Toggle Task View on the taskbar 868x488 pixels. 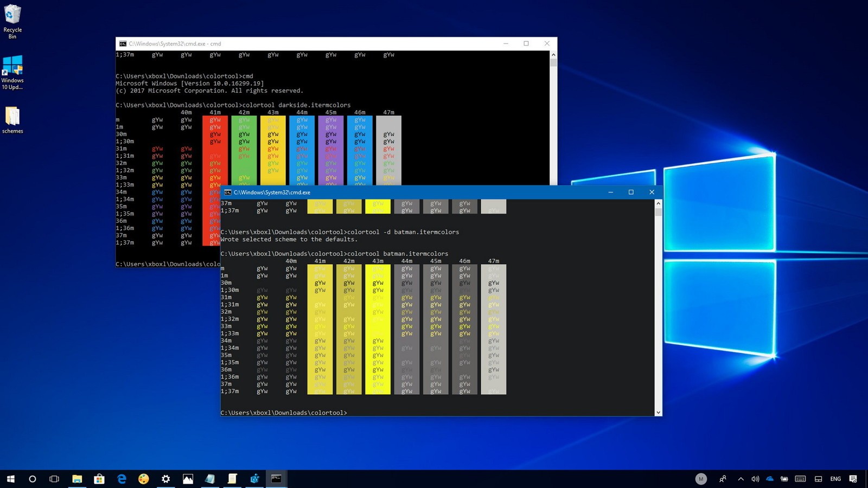(x=54, y=479)
